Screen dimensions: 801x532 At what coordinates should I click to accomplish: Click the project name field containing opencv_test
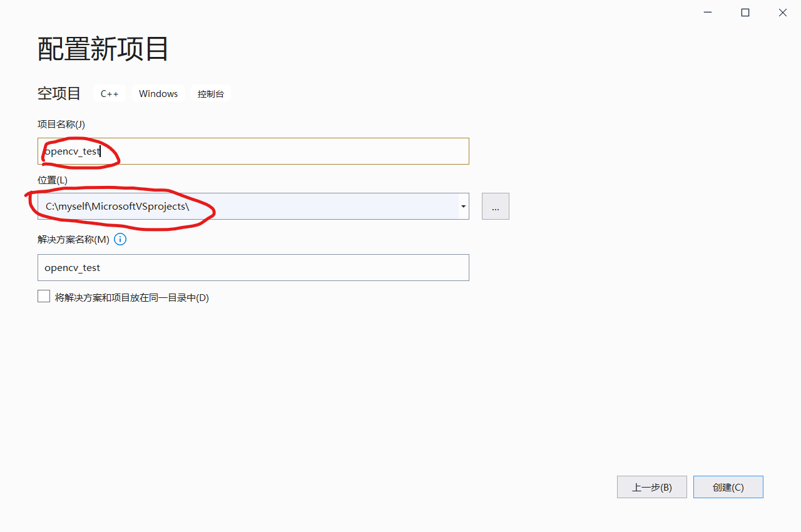(x=253, y=151)
